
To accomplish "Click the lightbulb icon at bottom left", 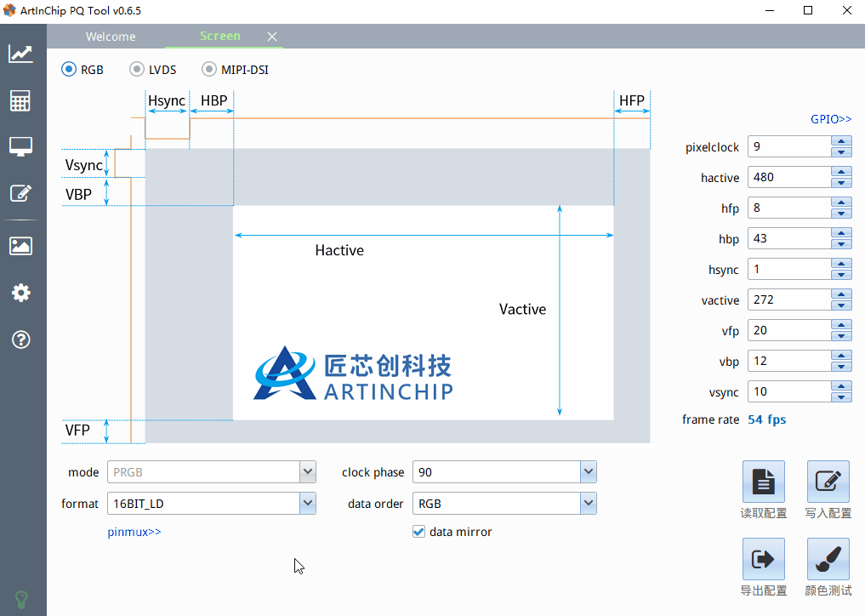I will [21, 598].
